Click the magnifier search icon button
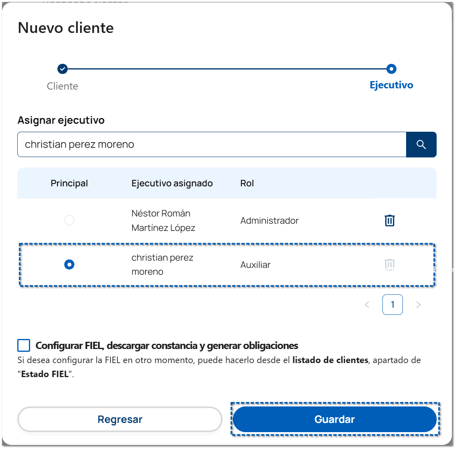 [421, 145]
